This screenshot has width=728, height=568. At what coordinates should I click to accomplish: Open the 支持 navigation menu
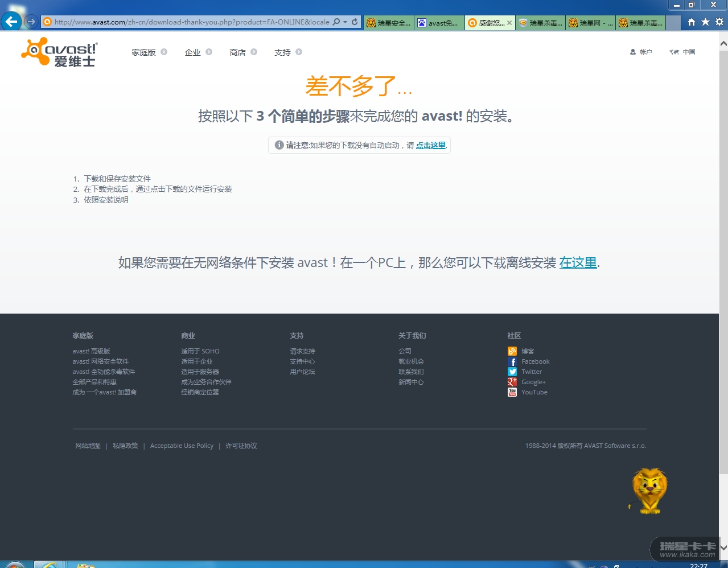tap(282, 52)
